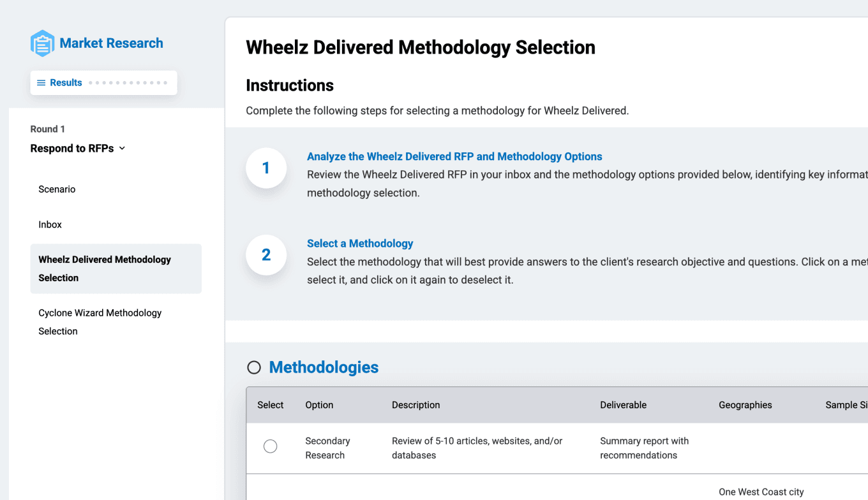The image size is (868, 500).
Task: Click the Select a Methodology step link
Action: click(x=360, y=244)
